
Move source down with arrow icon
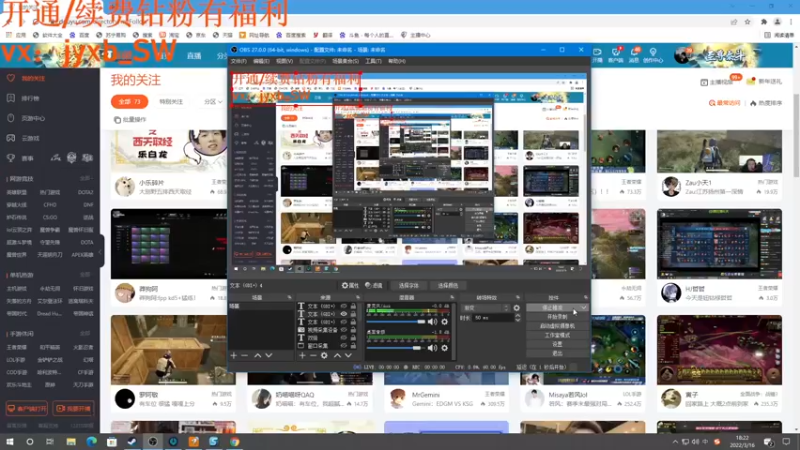[348, 355]
